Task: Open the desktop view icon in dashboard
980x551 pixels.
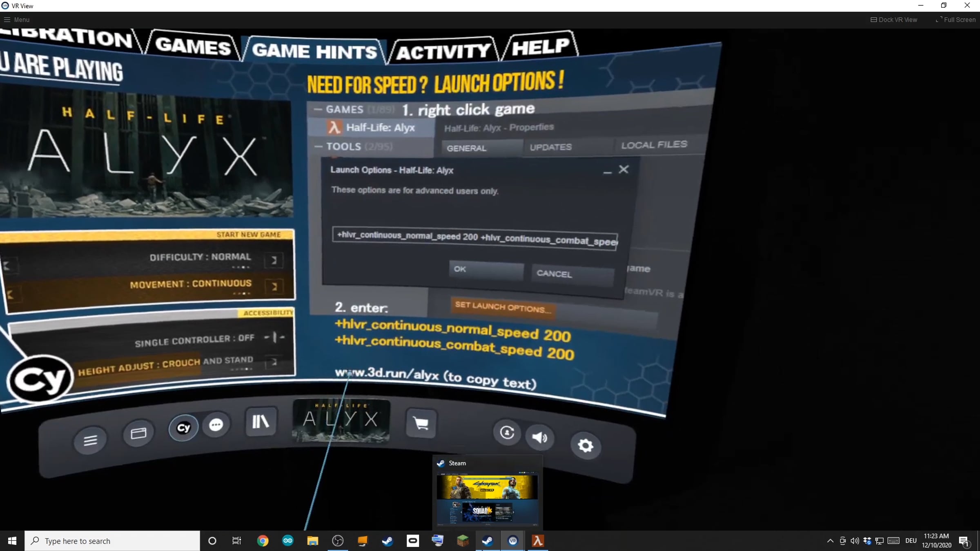Action: coord(138,433)
